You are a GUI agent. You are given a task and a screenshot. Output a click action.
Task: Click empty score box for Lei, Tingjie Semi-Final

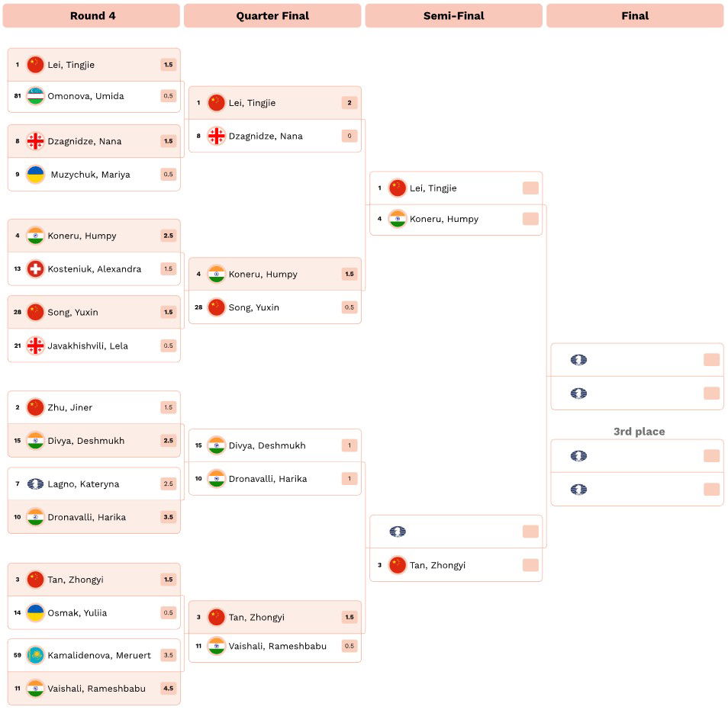click(530, 188)
